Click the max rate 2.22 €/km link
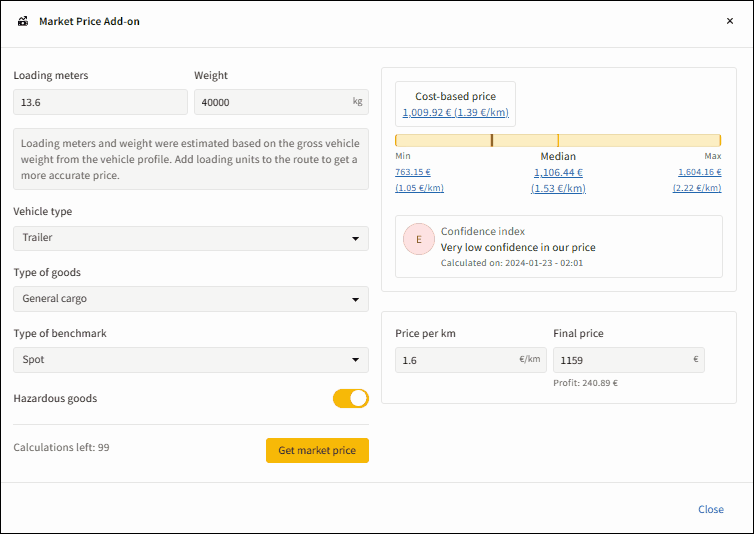 (697, 188)
